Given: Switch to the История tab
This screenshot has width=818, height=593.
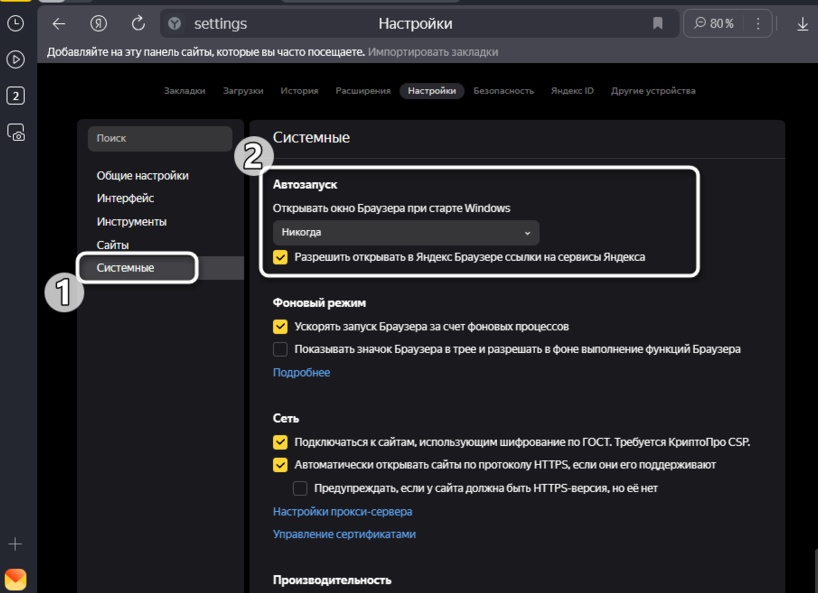Looking at the screenshot, I should (x=299, y=91).
